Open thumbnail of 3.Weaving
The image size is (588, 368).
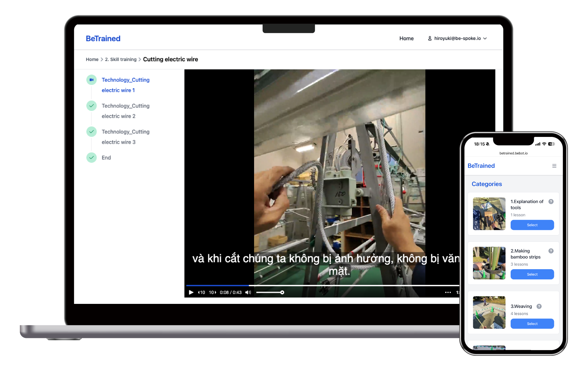click(x=489, y=312)
